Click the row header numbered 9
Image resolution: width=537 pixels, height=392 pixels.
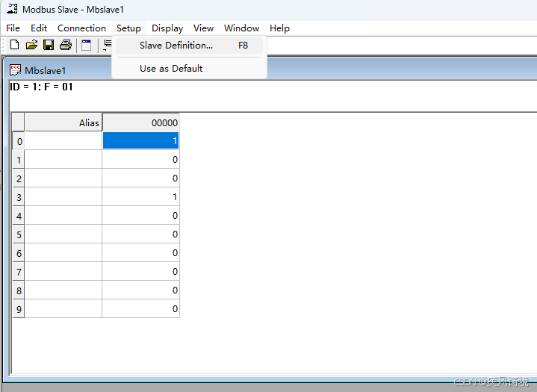[19, 309]
